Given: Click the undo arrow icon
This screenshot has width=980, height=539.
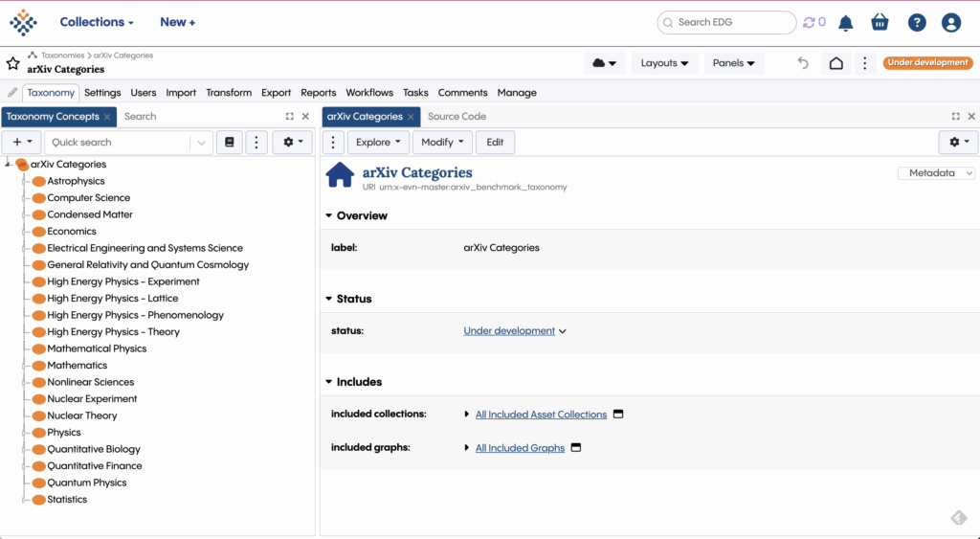Looking at the screenshot, I should 803,63.
